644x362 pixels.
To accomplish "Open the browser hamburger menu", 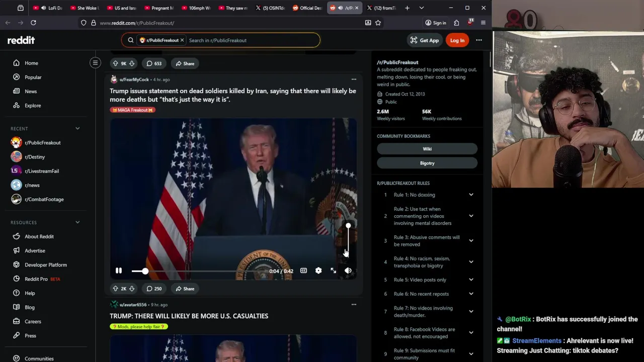I will pyautogui.click(x=483, y=23).
